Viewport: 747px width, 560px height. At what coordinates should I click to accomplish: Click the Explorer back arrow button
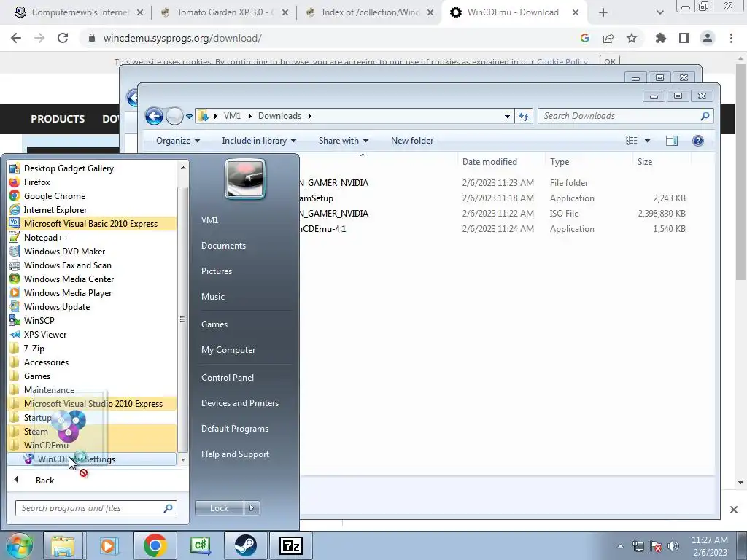(154, 116)
